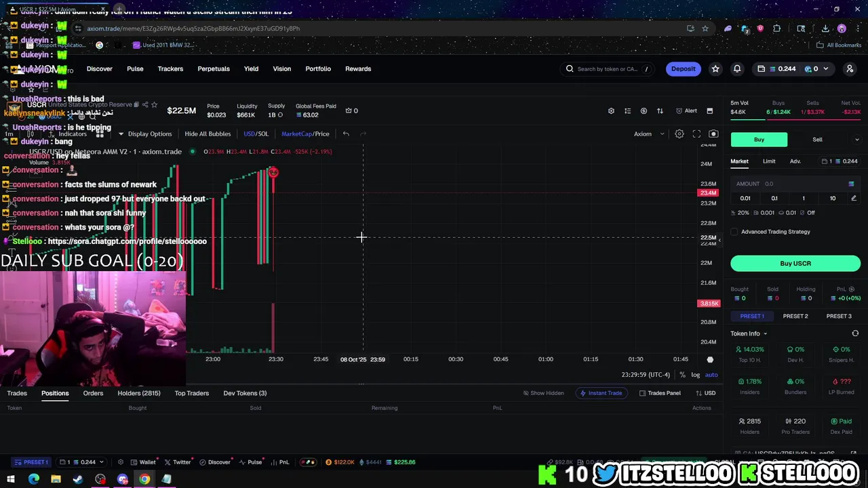This screenshot has width=868, height=488.
Task: Click the hexagon settings icon above chart
Action: click(611, 111)
